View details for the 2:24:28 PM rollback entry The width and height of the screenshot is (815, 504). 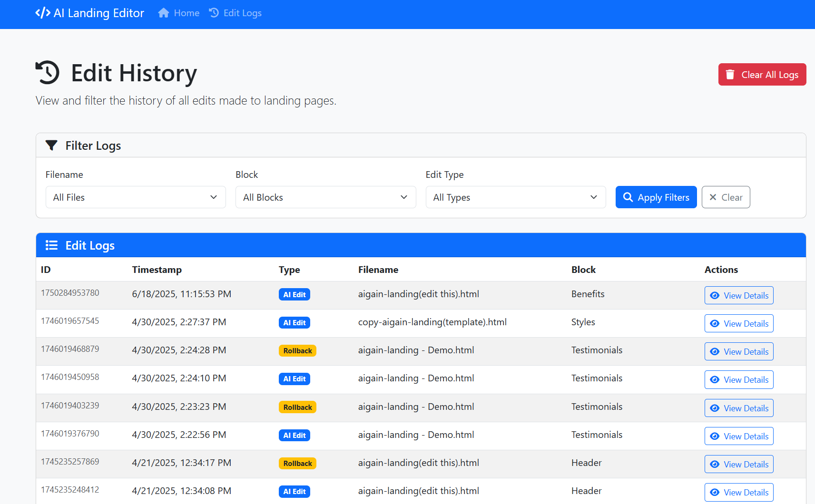(x=738, y=351)
